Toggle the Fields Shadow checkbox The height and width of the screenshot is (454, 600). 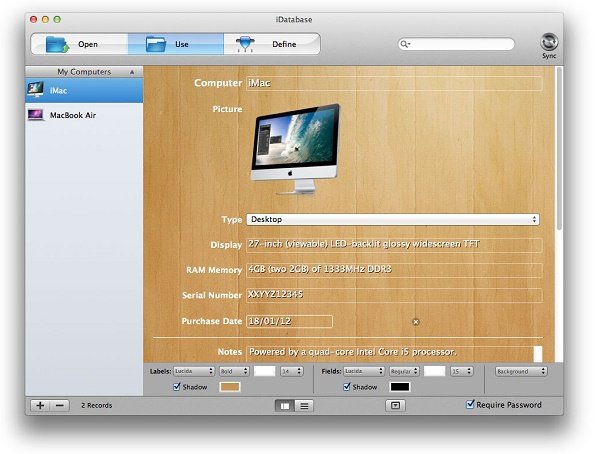pyautogui.click(x=346, y=387)
